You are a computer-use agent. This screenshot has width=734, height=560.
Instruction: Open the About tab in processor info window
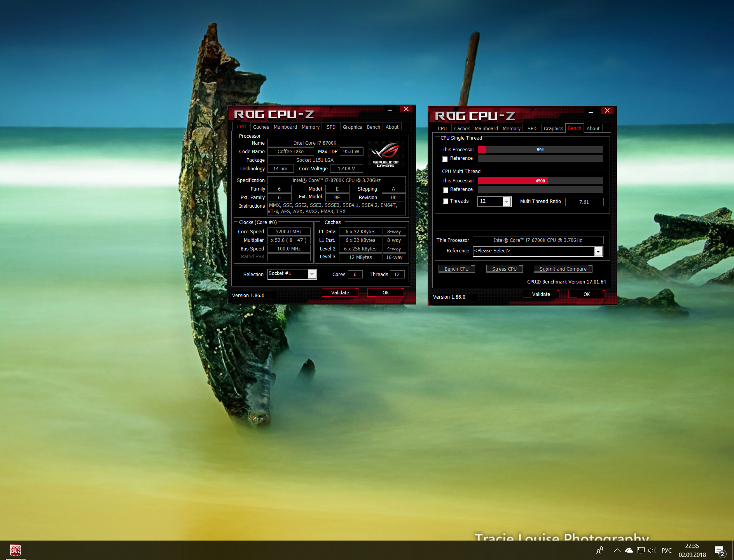click(392, 127)
